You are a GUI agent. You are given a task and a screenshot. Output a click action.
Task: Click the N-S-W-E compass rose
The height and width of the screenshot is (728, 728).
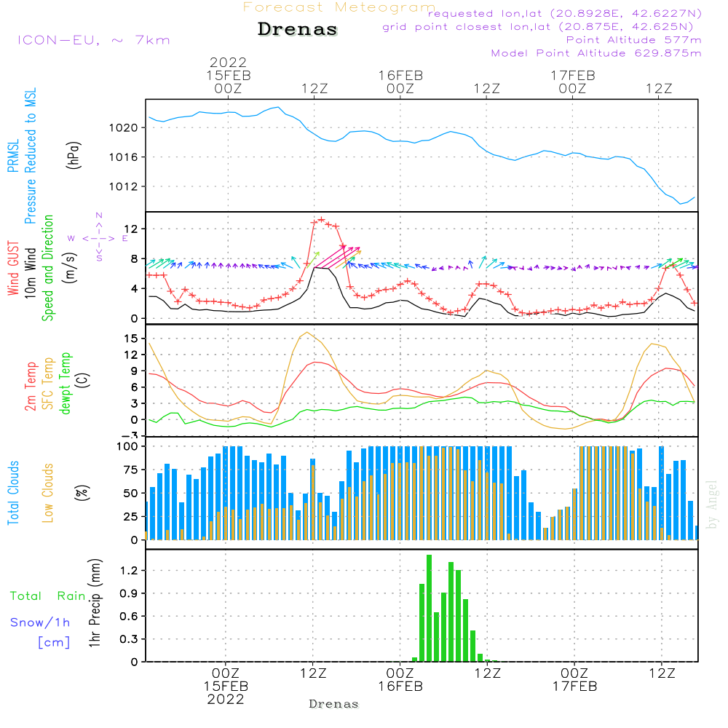coord(98,238)
